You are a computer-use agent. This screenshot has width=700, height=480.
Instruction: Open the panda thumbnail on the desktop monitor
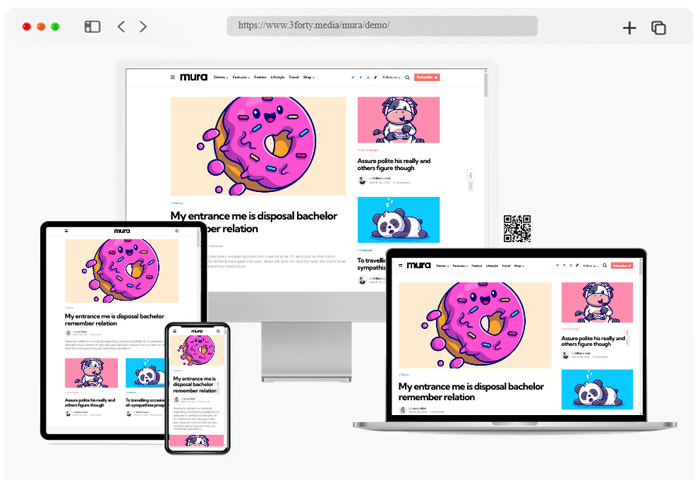(399, 220)
